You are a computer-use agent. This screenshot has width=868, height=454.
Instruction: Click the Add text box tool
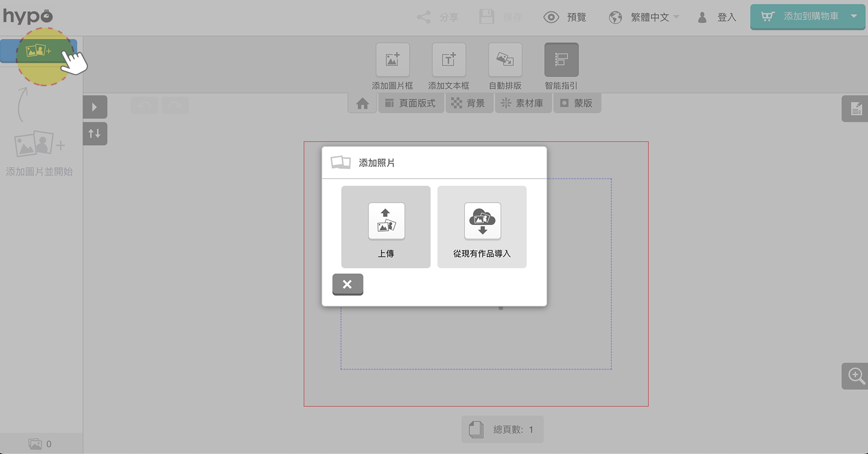tap(448, 60)
